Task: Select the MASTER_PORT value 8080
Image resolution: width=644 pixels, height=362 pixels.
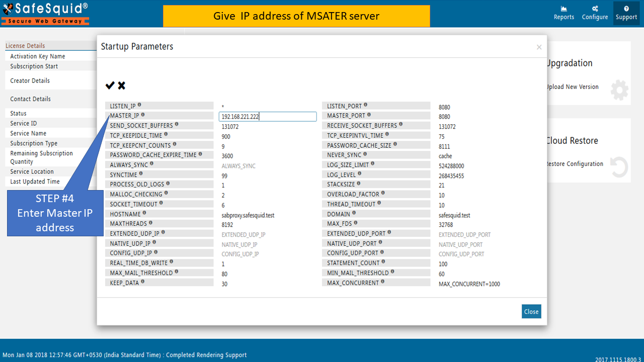Action: point(444,117)
